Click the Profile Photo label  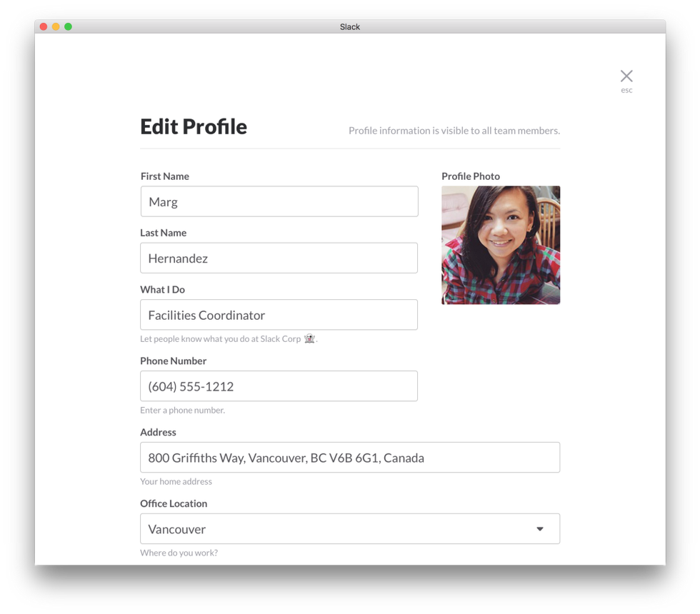(471, 176)
